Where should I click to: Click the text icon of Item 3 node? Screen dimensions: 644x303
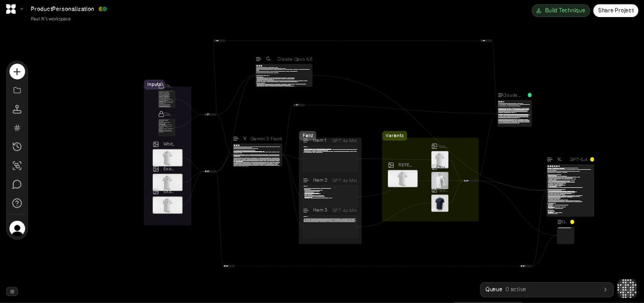coord(306,210)
